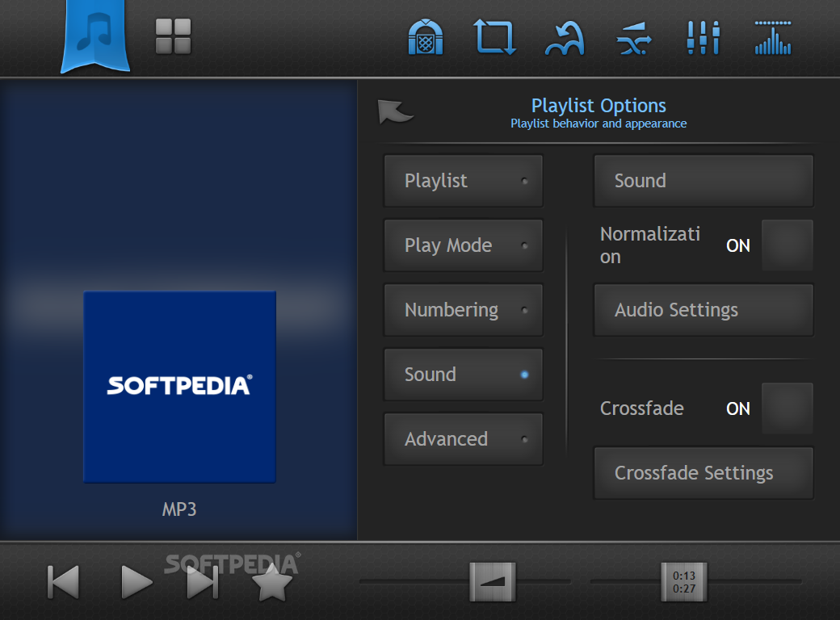Start playback with the play button

136,582
